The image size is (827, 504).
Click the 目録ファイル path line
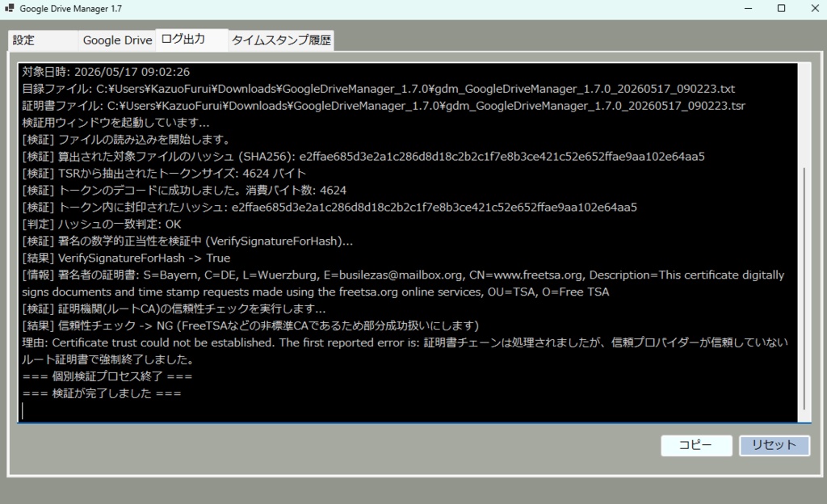pyautogui.click(x=378, y=89)
